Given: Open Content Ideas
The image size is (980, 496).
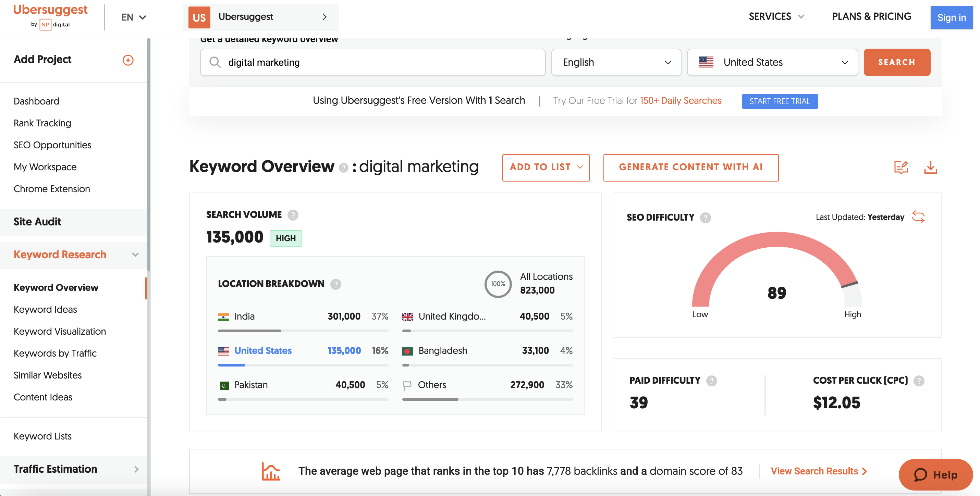Looking at the screenshot, I should click(x=43, y=397).
